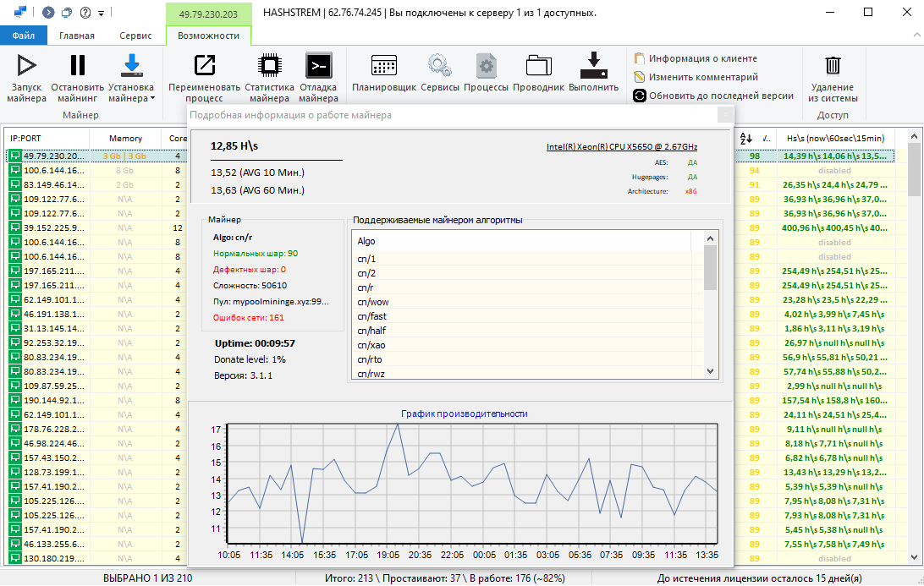This screenshot has height=586, width=924.
Task: Select client row 83.149.46.14...
Action: tap(53, 185)
